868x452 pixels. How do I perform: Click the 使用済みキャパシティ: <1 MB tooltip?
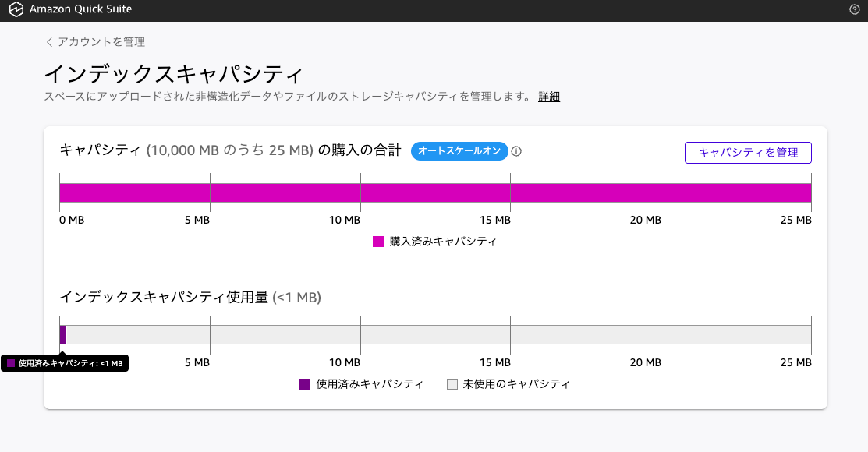click(x=65, y=363)
